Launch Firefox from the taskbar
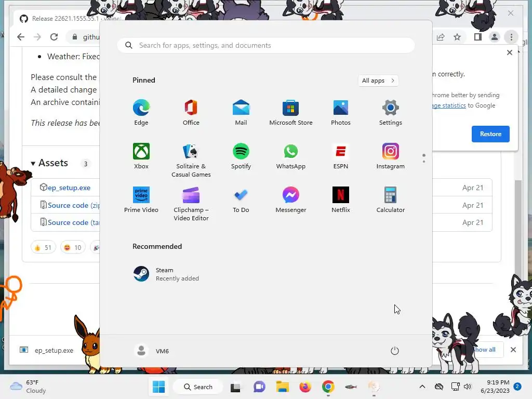Screen dimensions: 532x399 305,387
